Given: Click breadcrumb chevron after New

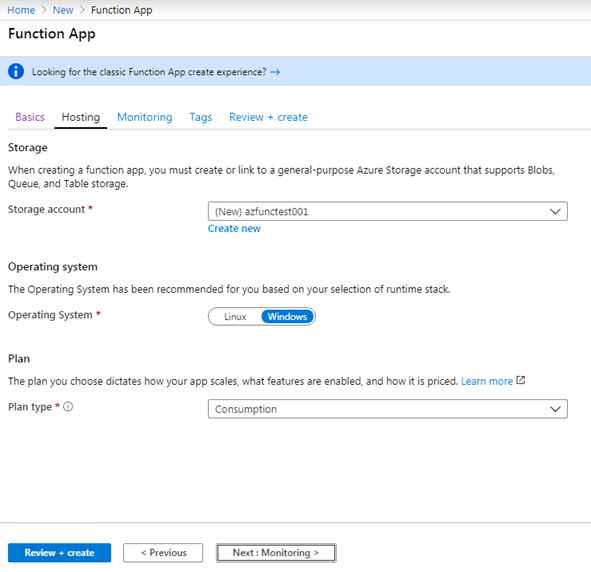Looking at the screenshot, I should [x=82, y=10].
